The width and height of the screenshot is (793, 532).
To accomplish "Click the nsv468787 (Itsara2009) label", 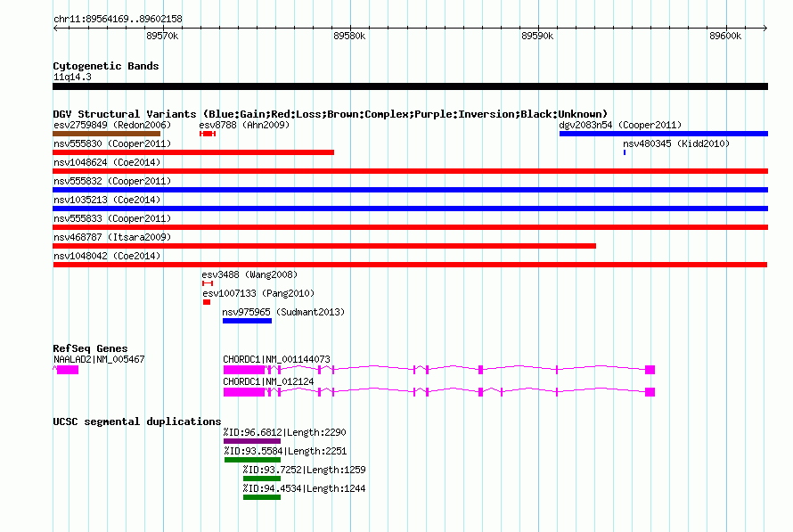I will pyautogui.click(x=112, y=237).
